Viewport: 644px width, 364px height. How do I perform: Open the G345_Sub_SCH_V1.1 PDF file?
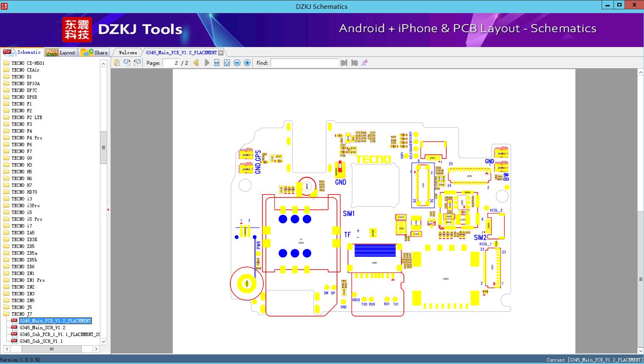pyautogui.click(x=41, y=341)
